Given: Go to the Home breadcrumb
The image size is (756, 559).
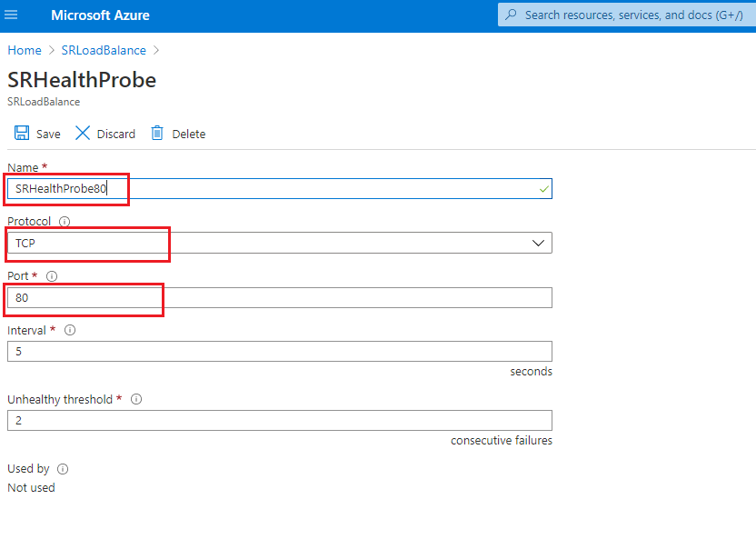Looking at the screenshot, I should [25, 50].
